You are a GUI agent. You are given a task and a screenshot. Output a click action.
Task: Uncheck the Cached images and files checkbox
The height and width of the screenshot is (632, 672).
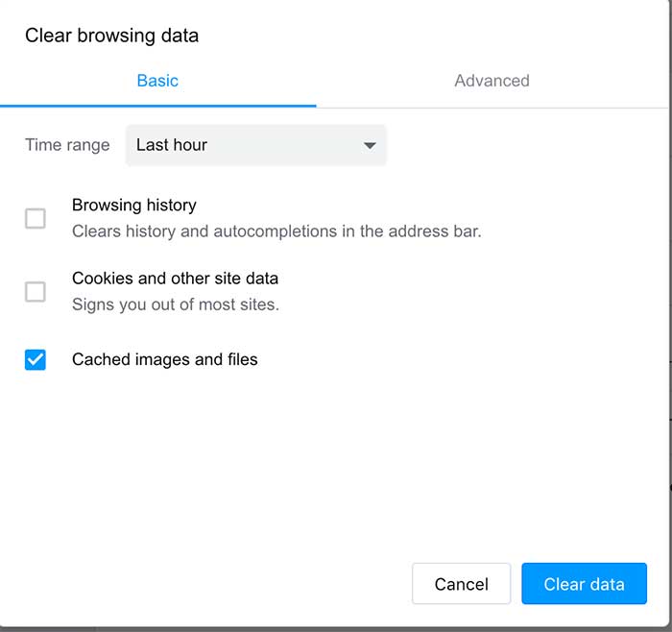36,359
